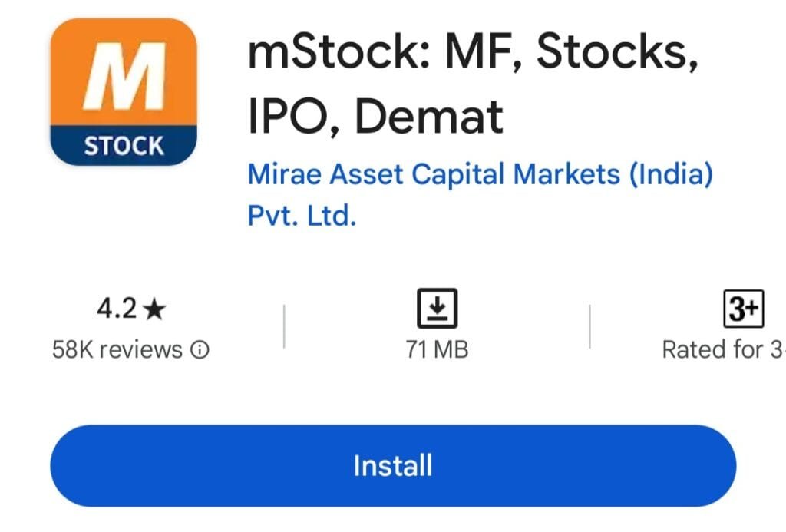
Task: Open Mirae Asset Capital Markets developer page
Action: click(481, 174)
